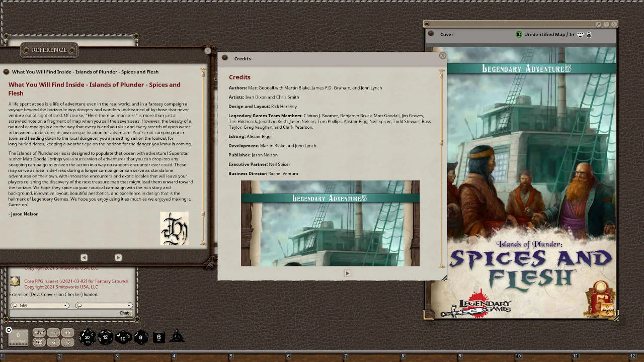The height and width of the screenshot is (362, 644).
Task: Click the Reference page scrollbar
Action: pos(203,156)
